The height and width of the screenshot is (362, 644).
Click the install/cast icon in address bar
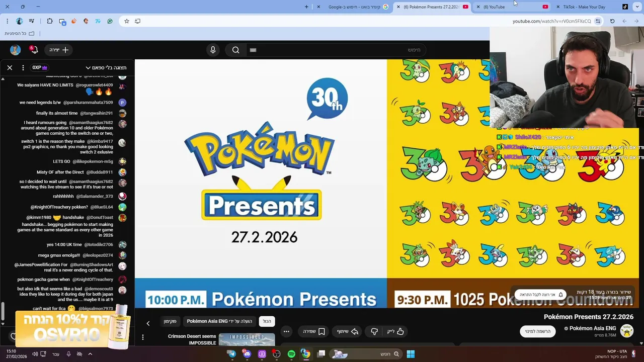pyautogui.click(x=137, y=21)
